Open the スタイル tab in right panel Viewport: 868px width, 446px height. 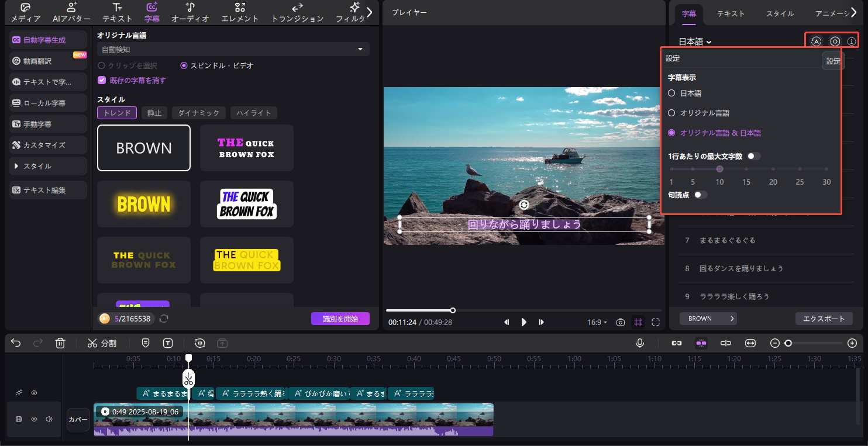pos(780,13)
